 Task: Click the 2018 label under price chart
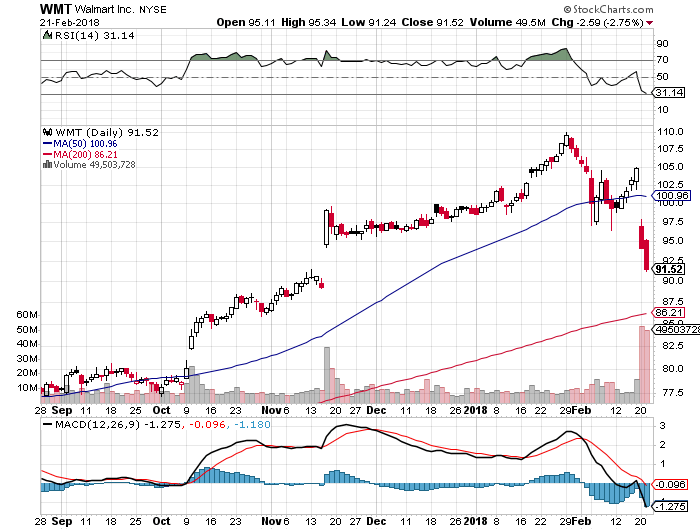click(x=475, y=410)
